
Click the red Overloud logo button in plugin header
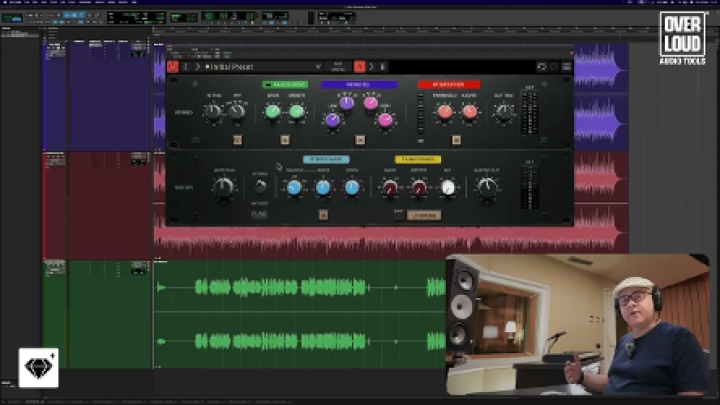(x=173, y=67)
